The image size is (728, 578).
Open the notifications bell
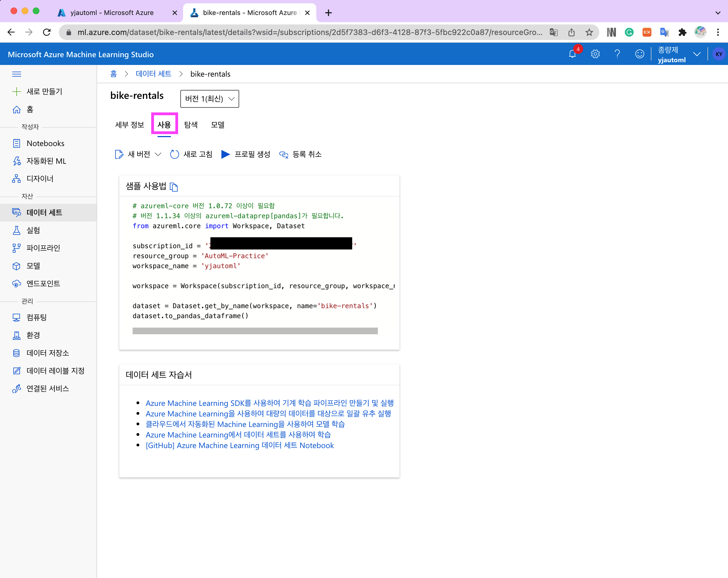[572, 54]
